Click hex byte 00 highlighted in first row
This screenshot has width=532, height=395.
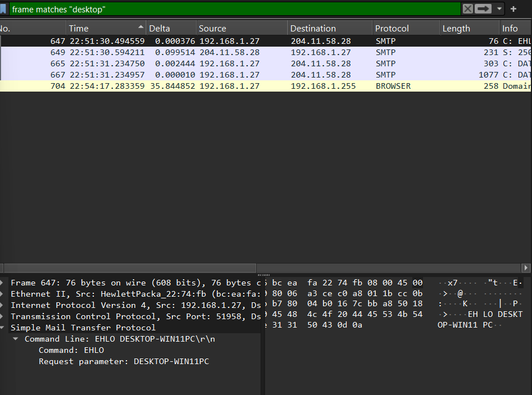click(417, 283)
